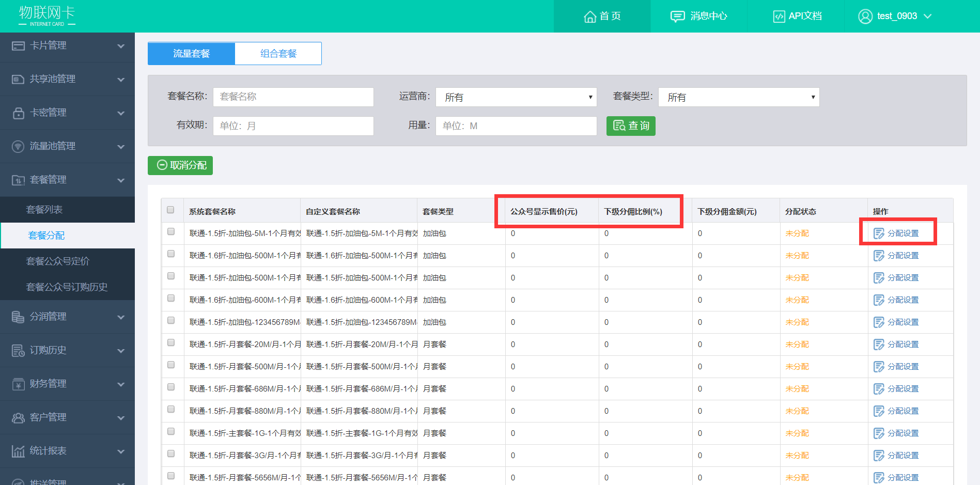This screenshot has width=980, height=485.
Task: Expand 卡密管理 chevron
Action: coord(121,113)
